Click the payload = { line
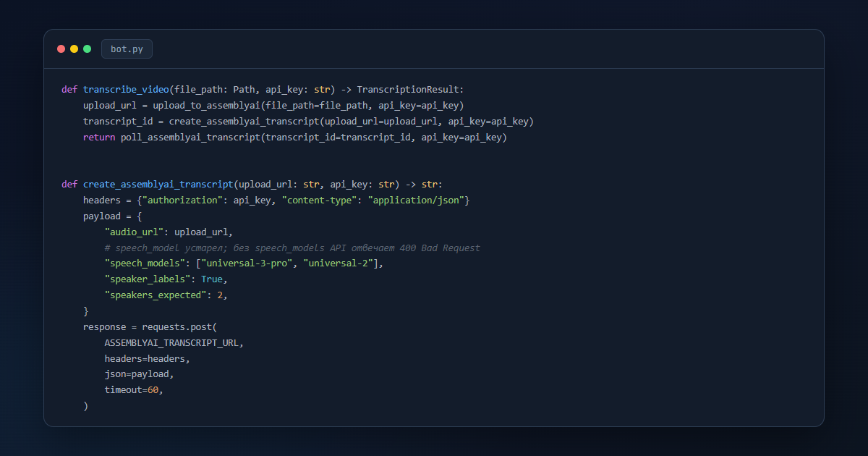 (x=113, y=216)
